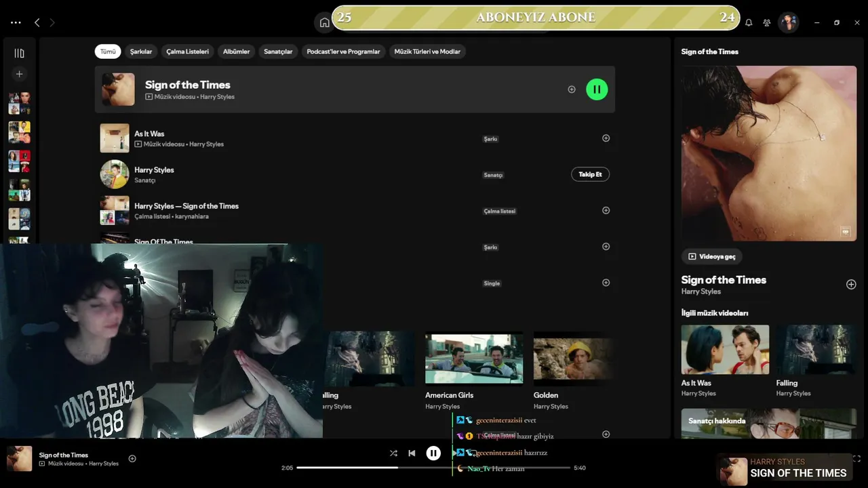The image size is (868, 488).
Task: Open Harry Styles — Sign of the Times playlist
Action: pos(186,206)
